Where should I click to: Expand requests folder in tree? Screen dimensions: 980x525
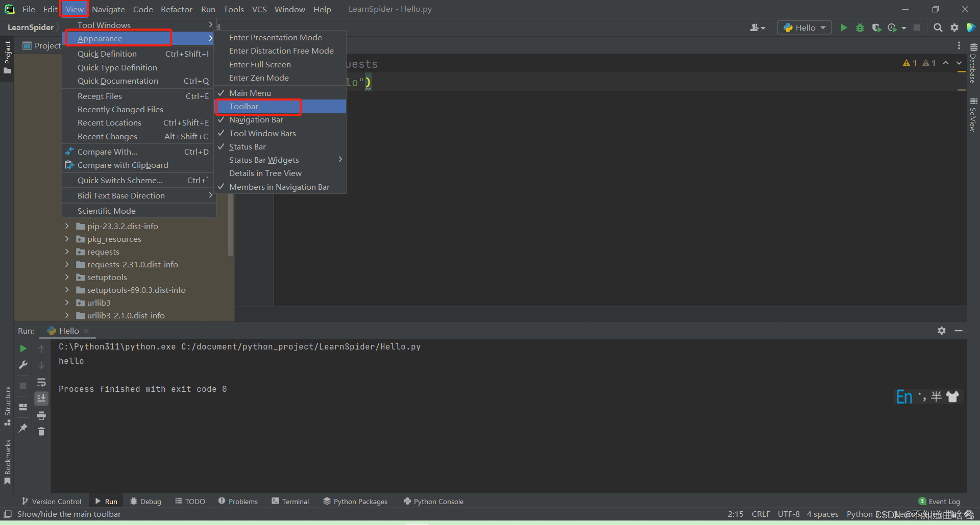tap(67, 252)
